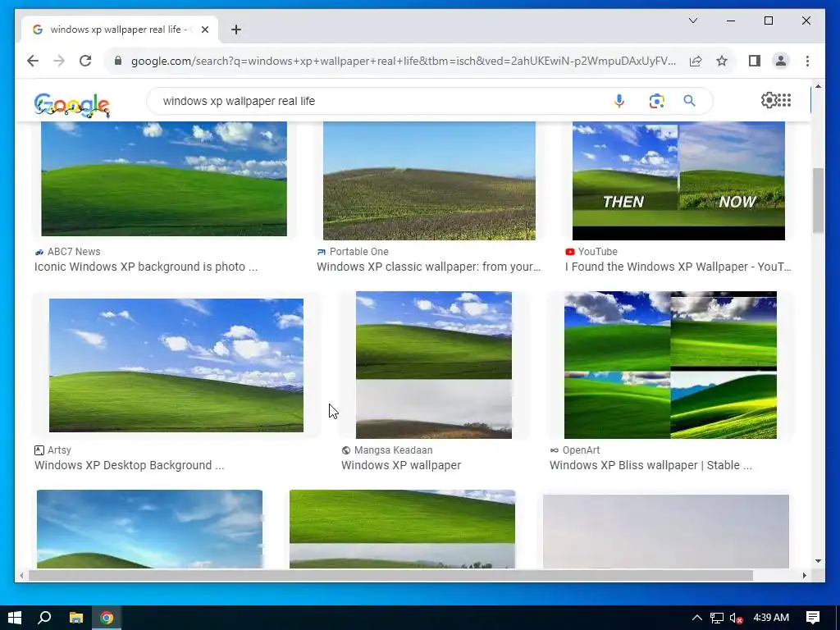The height and width of the screenshot is (630, 840).
Task: Expand the tab search dropdown arrow
Action: pos(692,21)
